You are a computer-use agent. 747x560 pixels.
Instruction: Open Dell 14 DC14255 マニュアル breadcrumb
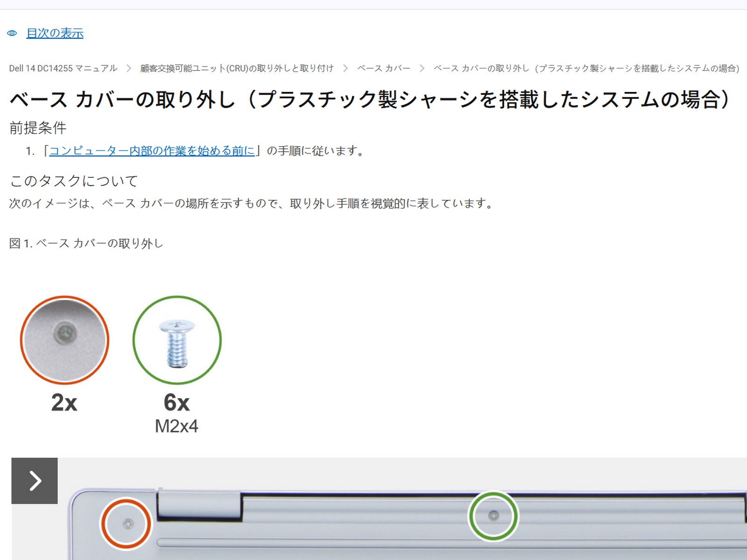63,68
